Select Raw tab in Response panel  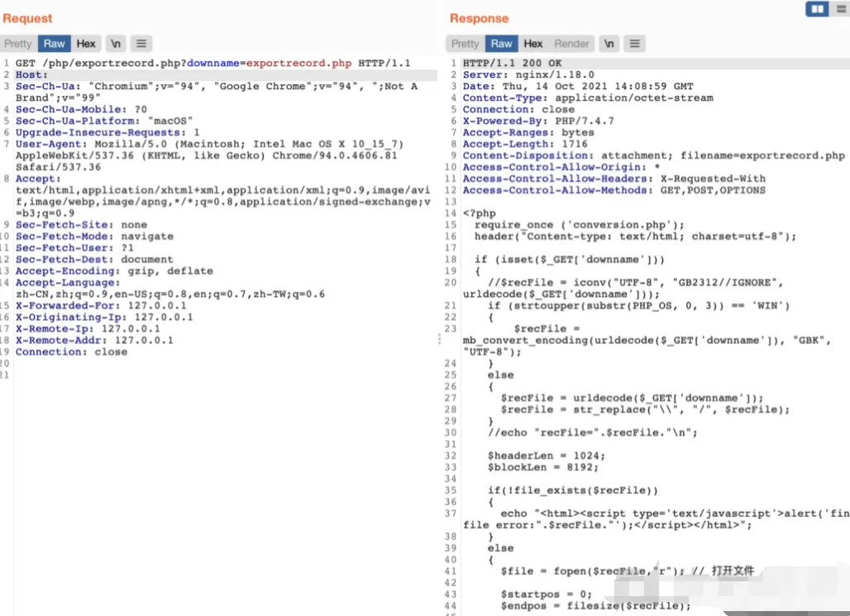coord(501,43)
